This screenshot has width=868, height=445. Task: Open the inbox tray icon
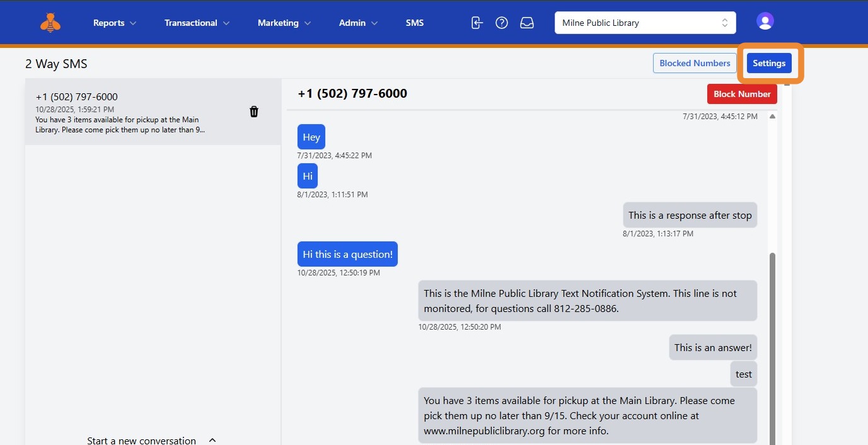[527, 23]
